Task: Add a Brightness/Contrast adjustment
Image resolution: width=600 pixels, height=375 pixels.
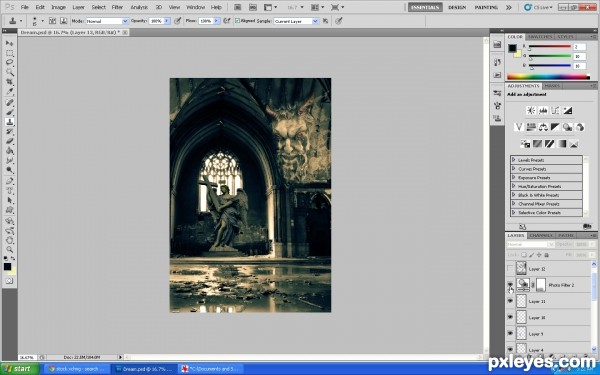Action: pyautogui.click(x=531, y=111)
